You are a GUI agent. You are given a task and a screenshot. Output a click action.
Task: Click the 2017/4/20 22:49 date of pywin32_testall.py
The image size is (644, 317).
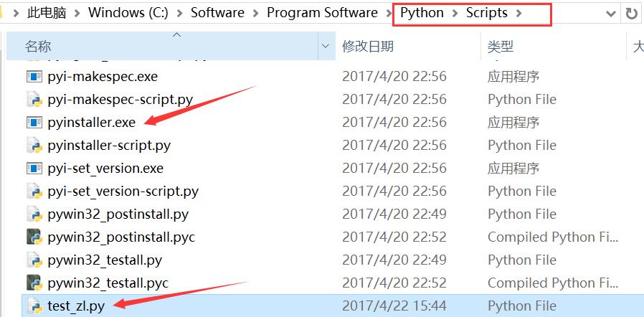click(394, 260)
